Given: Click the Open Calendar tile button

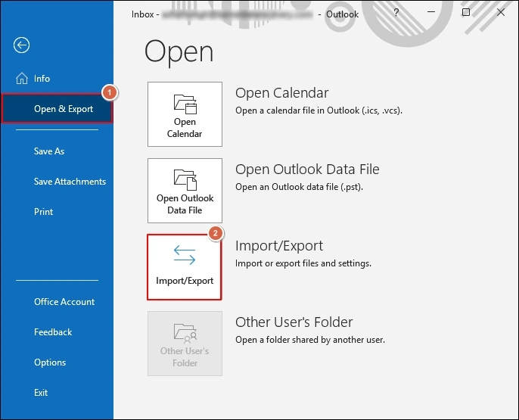Looking at the screenshot, I should [x=185, y=114].
